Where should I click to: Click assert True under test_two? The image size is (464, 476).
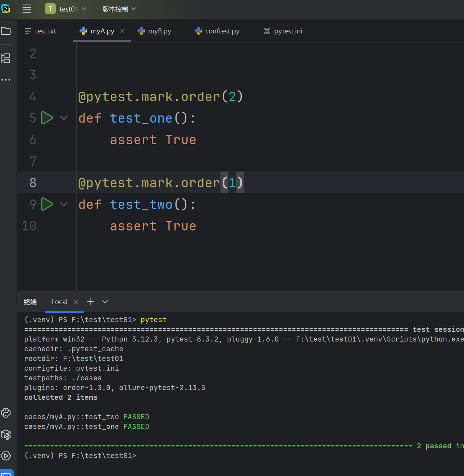(153, 226)
